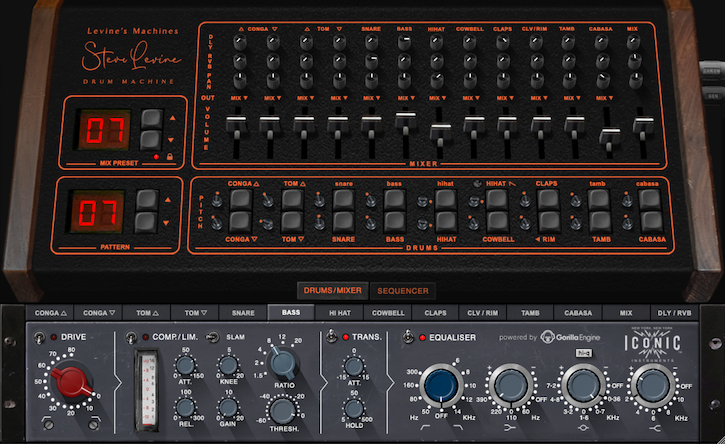
Task: Trigger the Tom down drum pad
Action: (x=292, y=222)
